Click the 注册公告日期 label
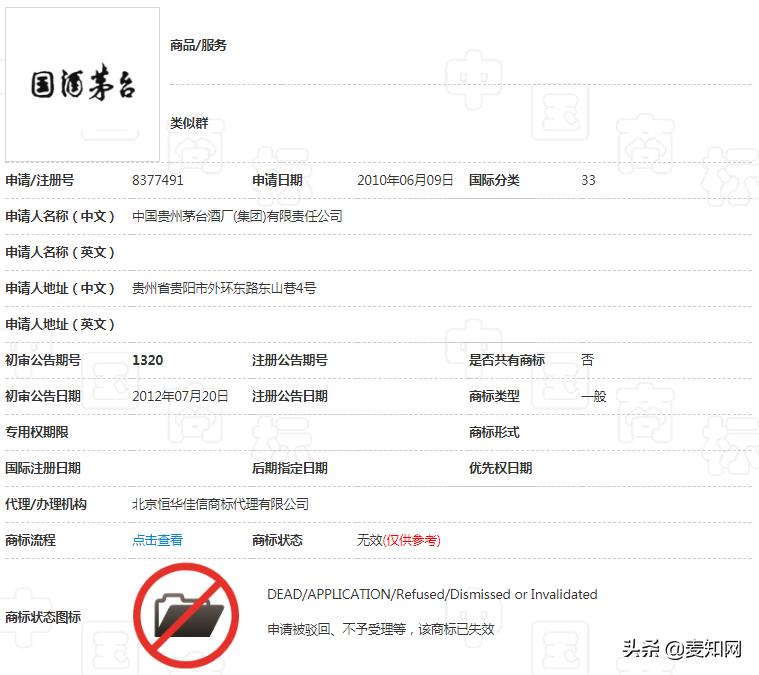 (290, 396)
